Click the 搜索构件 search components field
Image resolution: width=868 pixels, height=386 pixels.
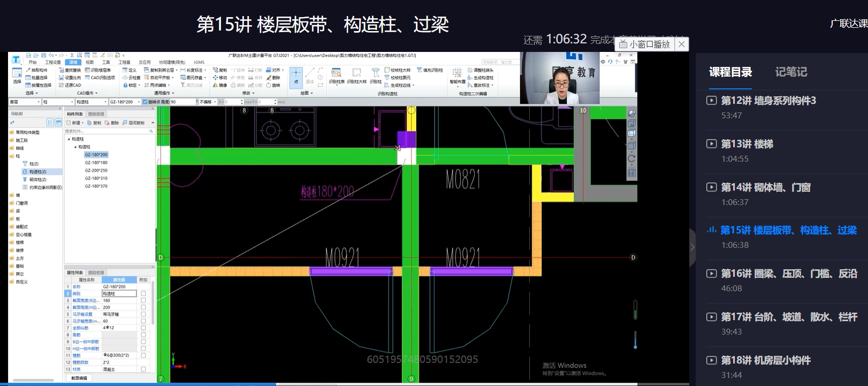tap(109, 131)
